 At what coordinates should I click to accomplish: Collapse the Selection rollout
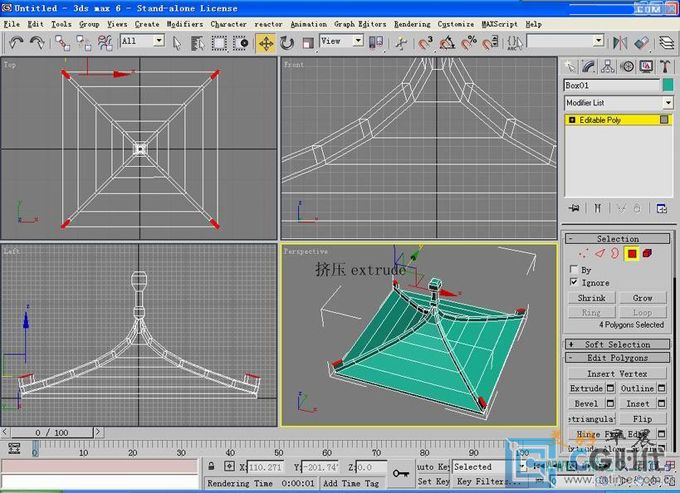618,238
